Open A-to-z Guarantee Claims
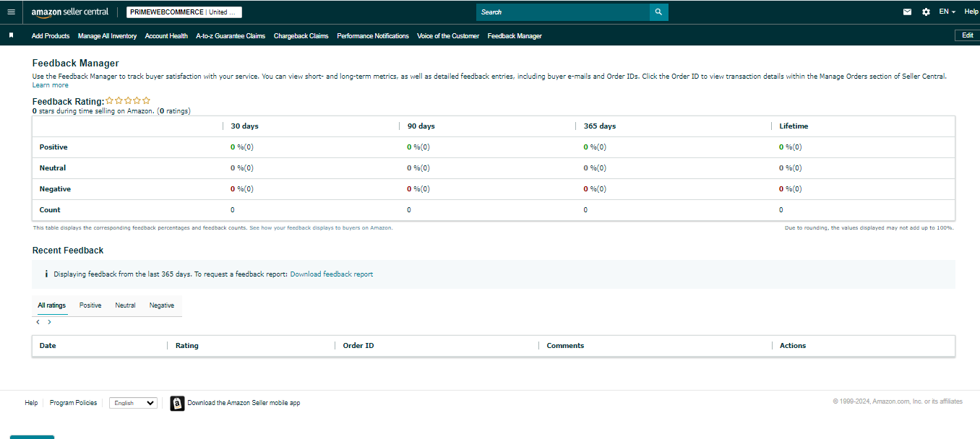The height and width of the screenshot is (439, 980). [x=231, y=36]
